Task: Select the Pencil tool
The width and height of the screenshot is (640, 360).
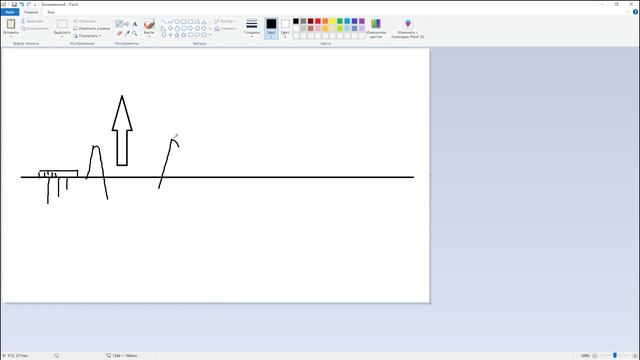Action: click(119, 24)
